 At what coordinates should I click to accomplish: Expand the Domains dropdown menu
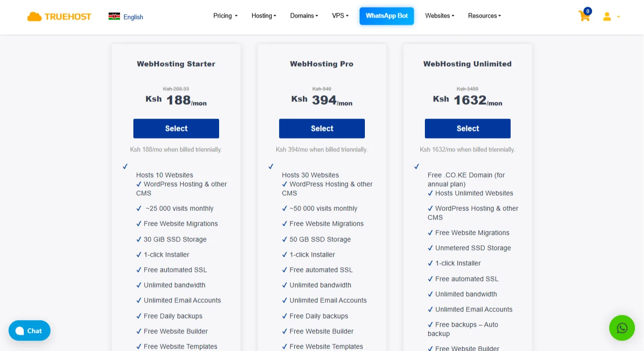304,16
